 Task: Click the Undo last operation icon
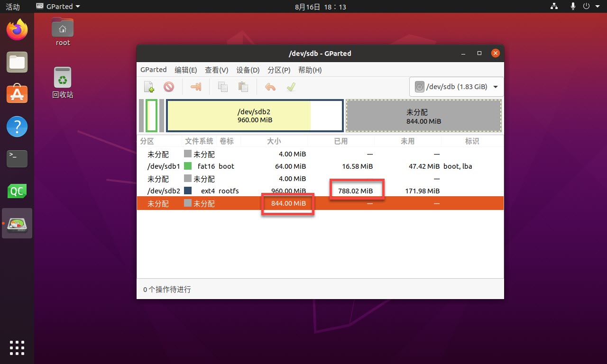(270, 87)
